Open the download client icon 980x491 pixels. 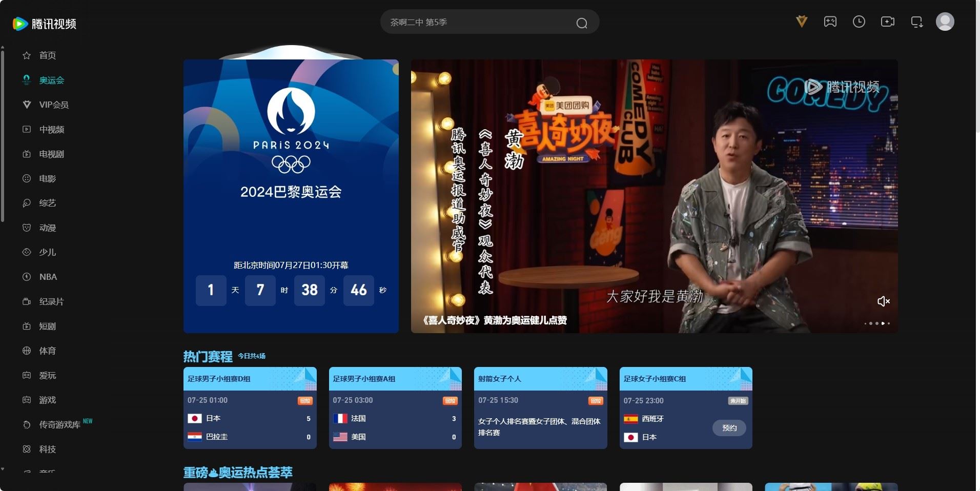tap(916, 22)
